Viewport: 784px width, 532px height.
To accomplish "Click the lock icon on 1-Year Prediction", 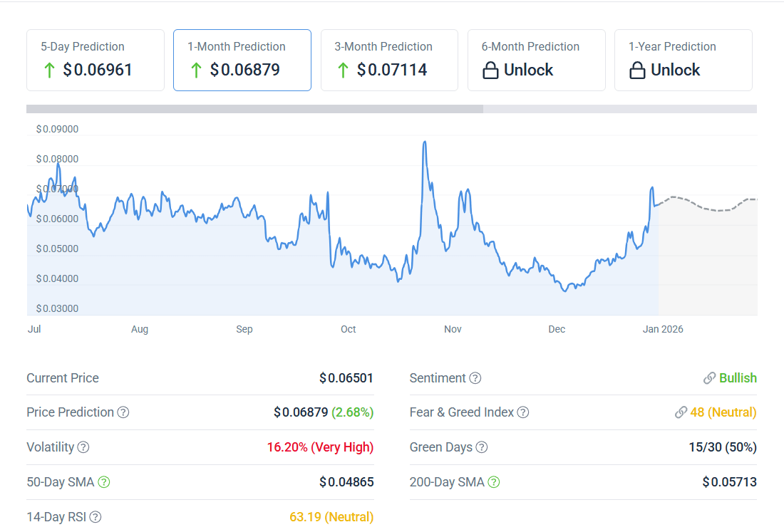I will point(637,71).
